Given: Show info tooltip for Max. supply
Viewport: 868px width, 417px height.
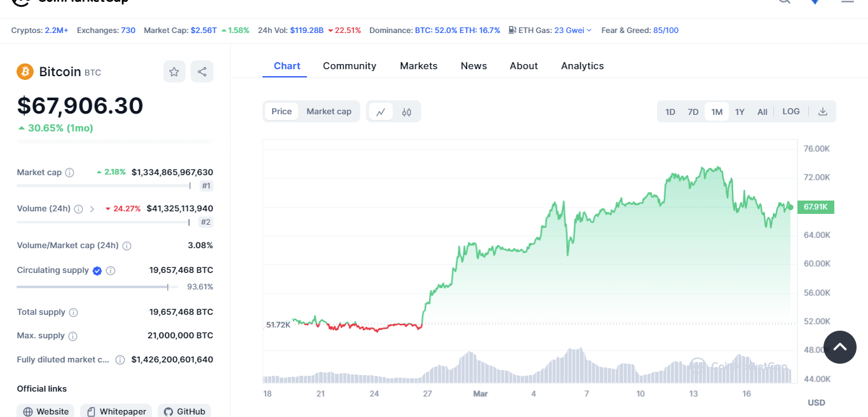Looking at the screenshot, I should tap(72, 336).
